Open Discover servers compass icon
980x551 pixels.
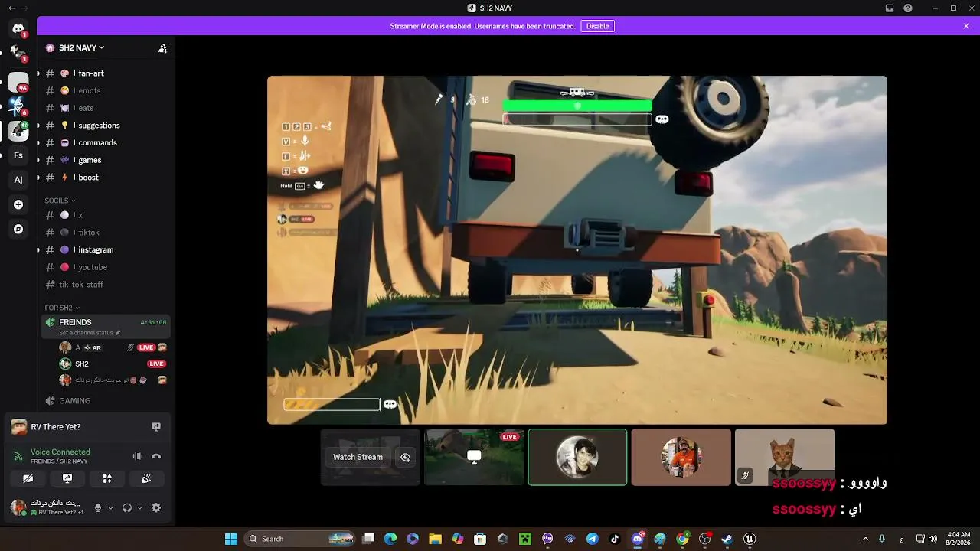click(x=18, y=229)
